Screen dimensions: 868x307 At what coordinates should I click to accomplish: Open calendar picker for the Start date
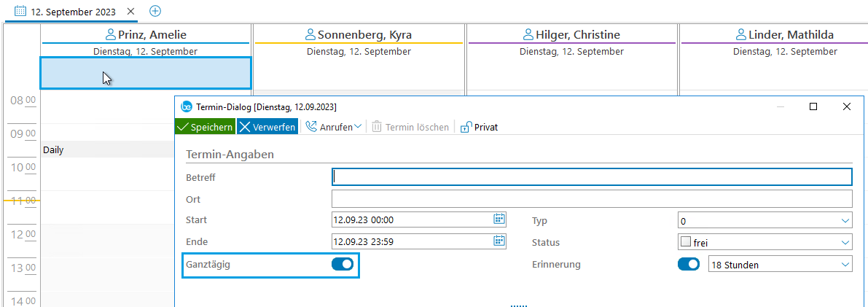499,219
